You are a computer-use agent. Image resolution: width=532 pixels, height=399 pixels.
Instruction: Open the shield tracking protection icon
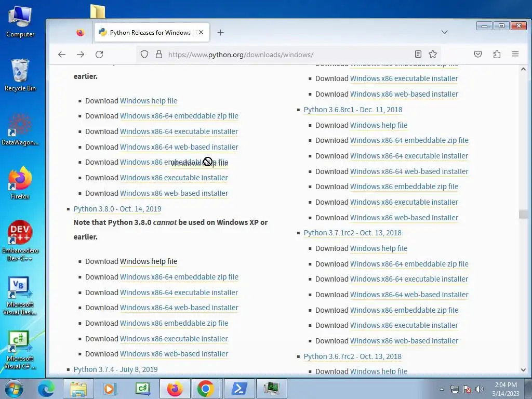[144, 54]
